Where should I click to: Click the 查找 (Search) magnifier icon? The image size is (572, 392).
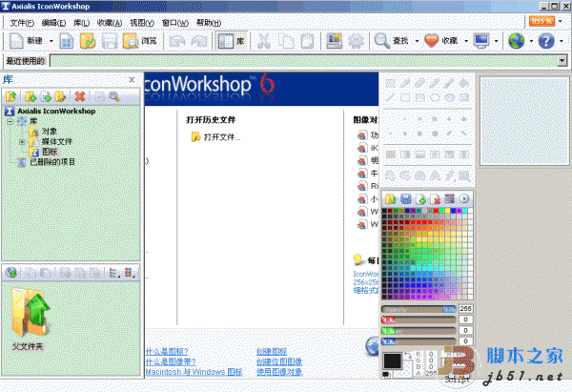pyautogui.click(x=382, y=41)
